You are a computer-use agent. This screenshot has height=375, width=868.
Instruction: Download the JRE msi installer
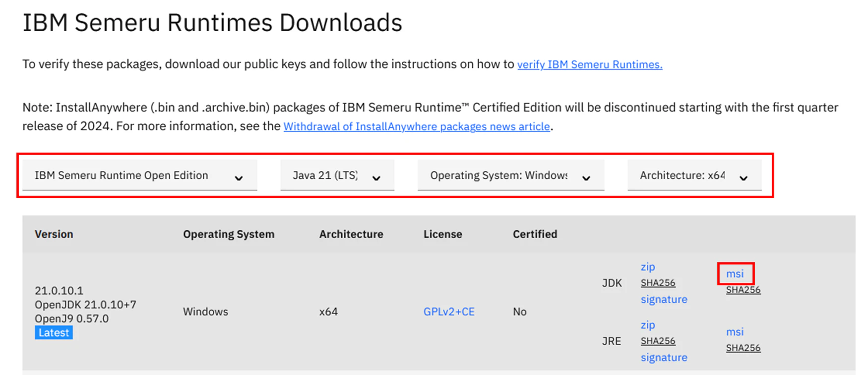click(x=735, y=331)
